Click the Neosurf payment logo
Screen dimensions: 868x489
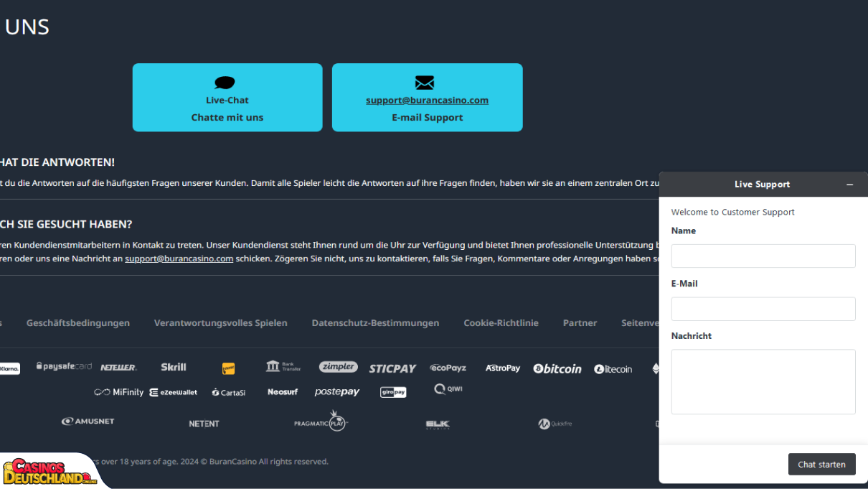click(283, 392)
